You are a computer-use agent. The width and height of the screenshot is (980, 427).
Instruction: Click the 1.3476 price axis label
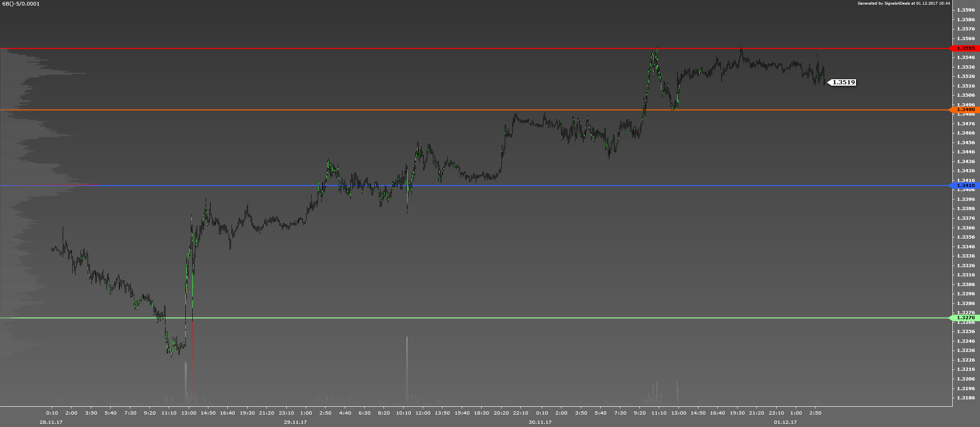(x=966, y=123)
